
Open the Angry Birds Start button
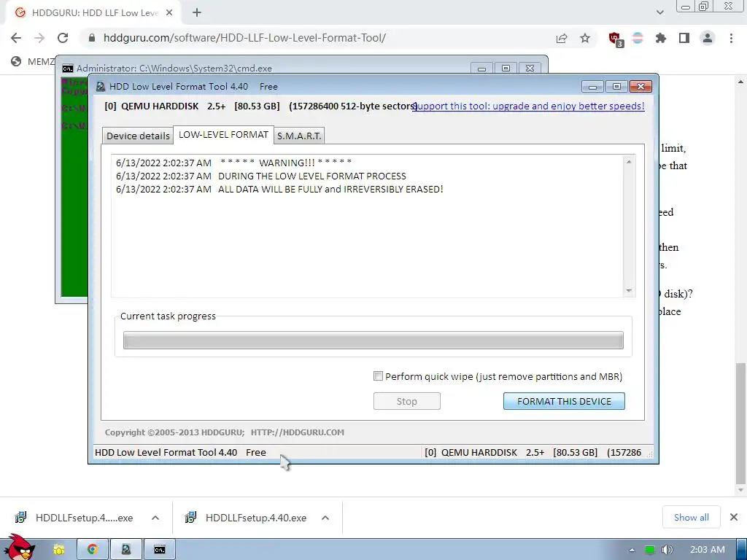20,548
